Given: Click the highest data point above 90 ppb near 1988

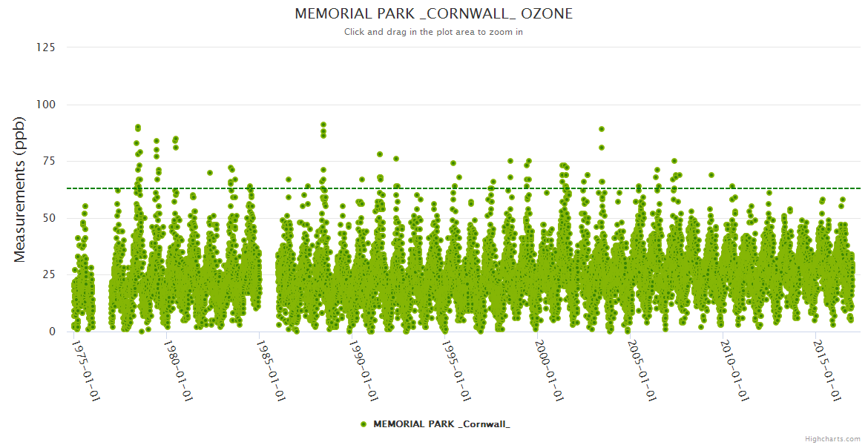Looking at the screenshot, I should [x=323, y=125].
